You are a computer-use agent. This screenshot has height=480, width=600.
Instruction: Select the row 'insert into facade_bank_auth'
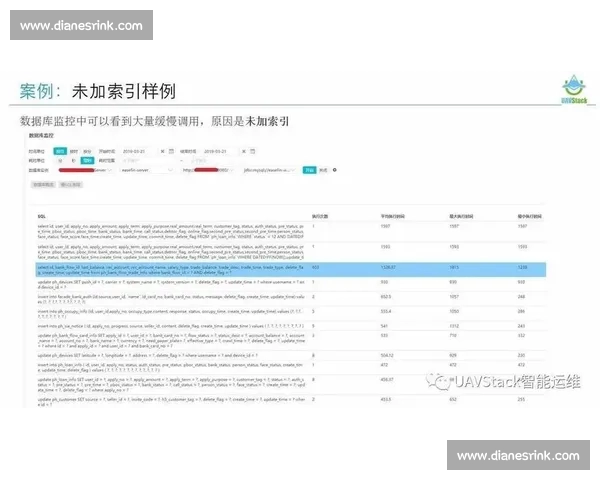pos(291,299)
